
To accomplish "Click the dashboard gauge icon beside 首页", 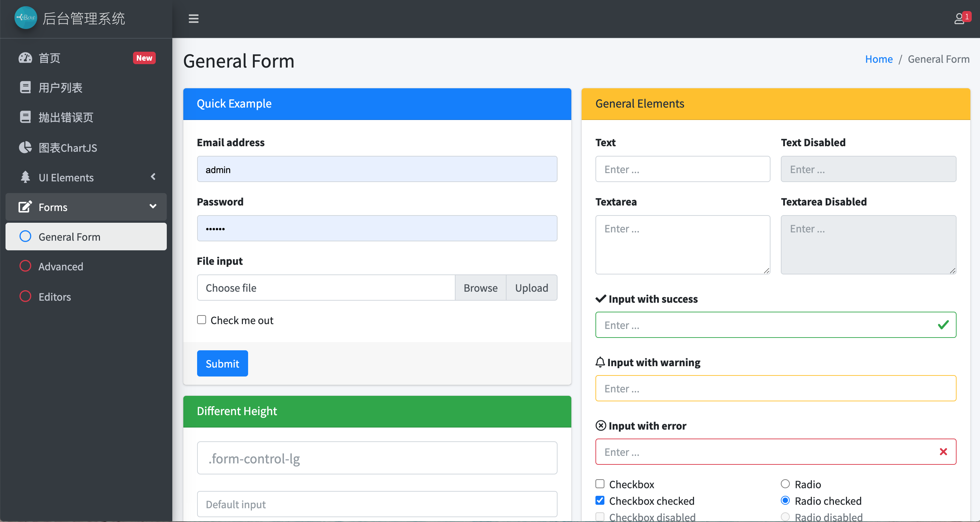I will click(25, 58).
